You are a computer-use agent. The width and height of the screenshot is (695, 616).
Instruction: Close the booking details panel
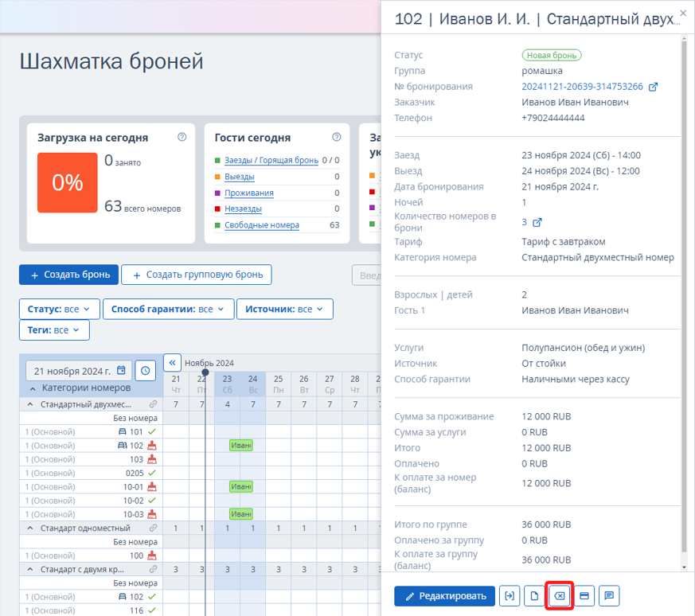pyautogui.click(x=684, y=14)
